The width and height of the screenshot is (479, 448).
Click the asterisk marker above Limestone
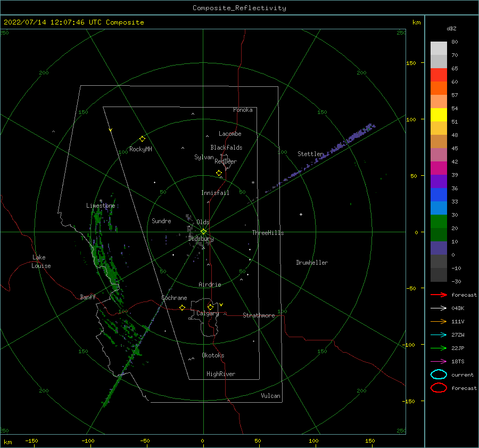click(101, 201)
